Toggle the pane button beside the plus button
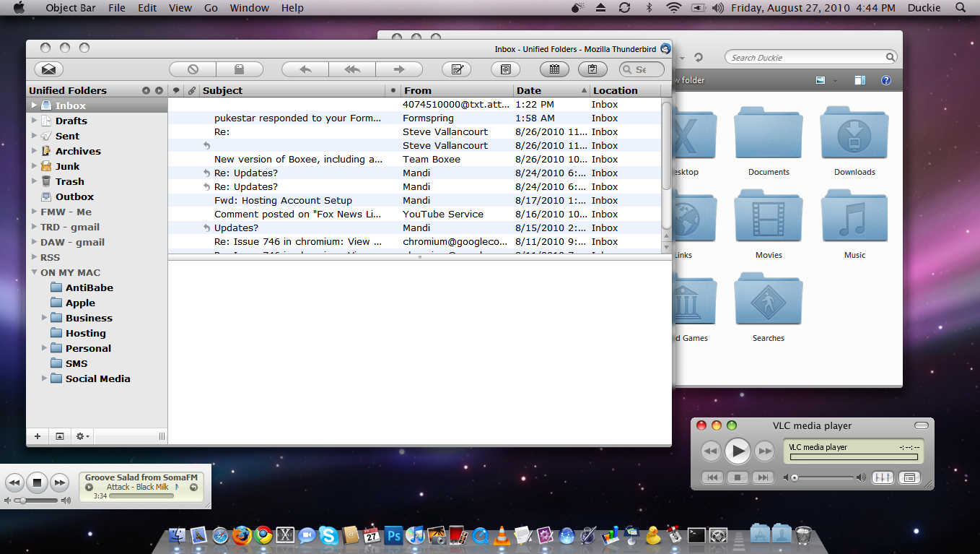 (x=60, y=436)
